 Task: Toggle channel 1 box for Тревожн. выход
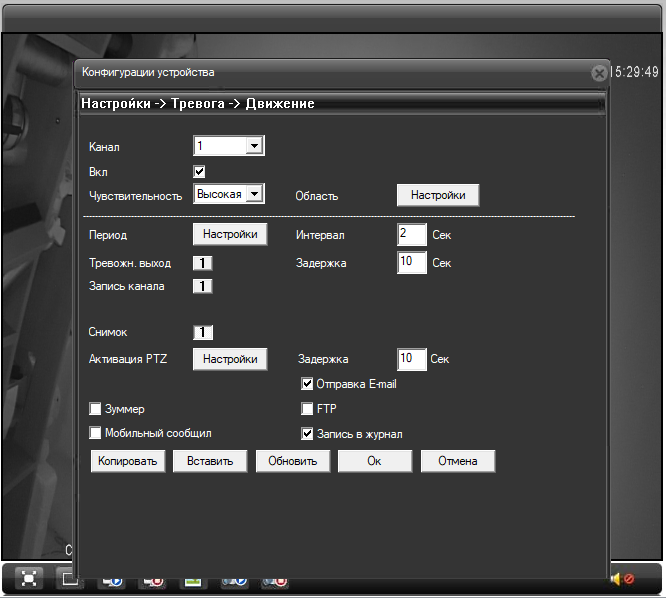pyautogui.click(x=202, y=263)
